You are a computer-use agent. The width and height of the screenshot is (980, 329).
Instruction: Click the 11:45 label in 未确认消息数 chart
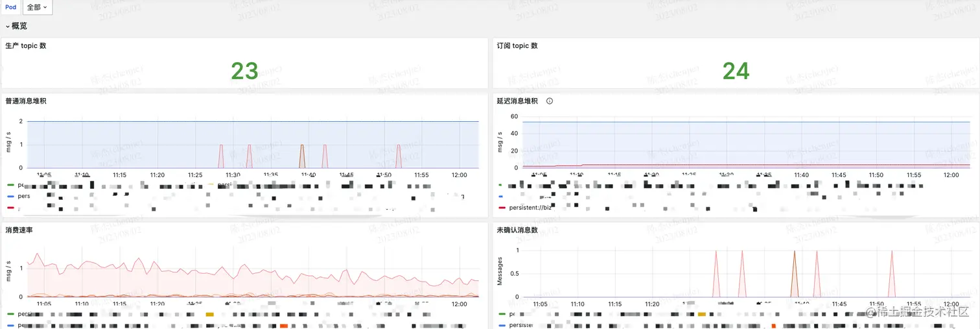(x=839, y=304)
